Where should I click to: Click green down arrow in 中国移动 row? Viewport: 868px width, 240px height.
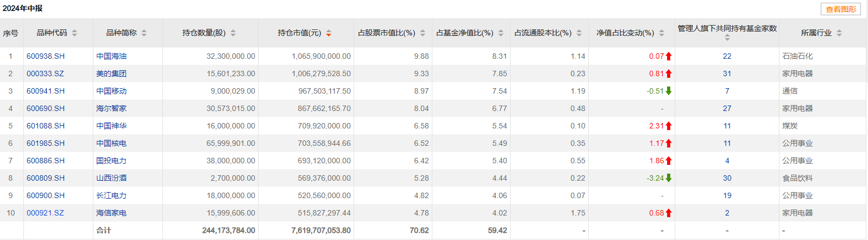(669, 91)
